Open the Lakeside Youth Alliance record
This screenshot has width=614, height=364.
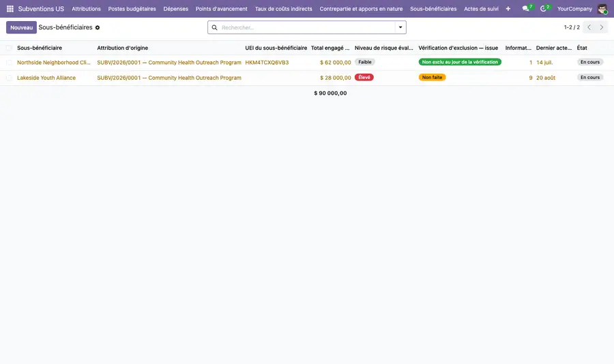(x=46, y=78)
